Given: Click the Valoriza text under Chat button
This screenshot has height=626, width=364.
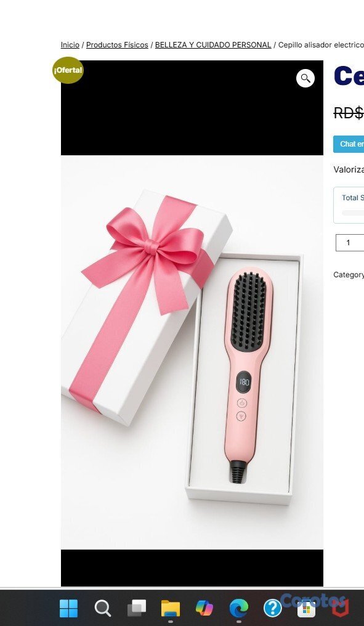Looking at the screenshot, I should pyautogui.click(x=349, y=169).
